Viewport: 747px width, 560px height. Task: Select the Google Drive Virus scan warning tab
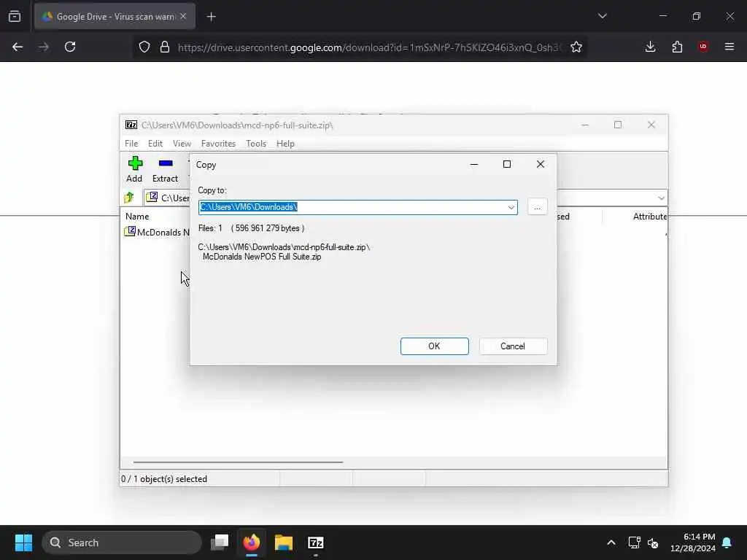pos(115,16)
